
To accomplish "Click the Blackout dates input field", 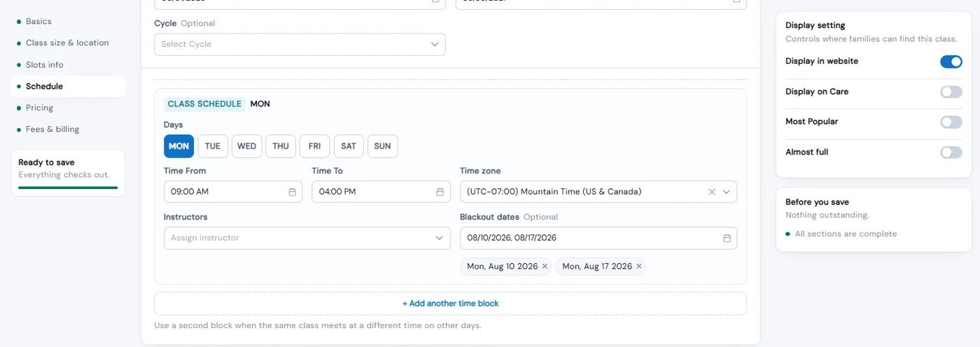I will 598,238.
